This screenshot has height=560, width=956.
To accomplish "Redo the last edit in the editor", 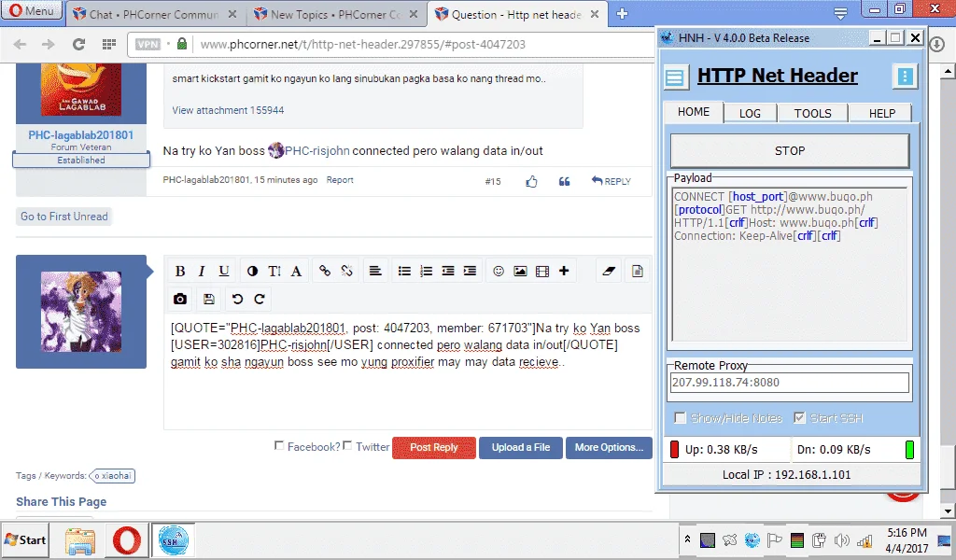I will tap(260, 299).
